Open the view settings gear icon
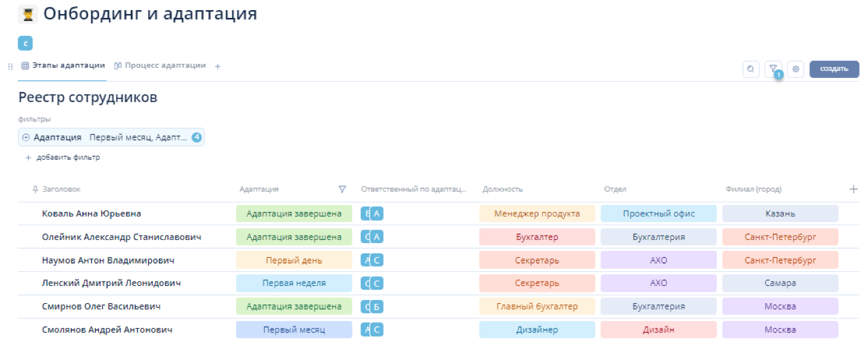Viewport: 868px width, 344px height. coord(795,69)
